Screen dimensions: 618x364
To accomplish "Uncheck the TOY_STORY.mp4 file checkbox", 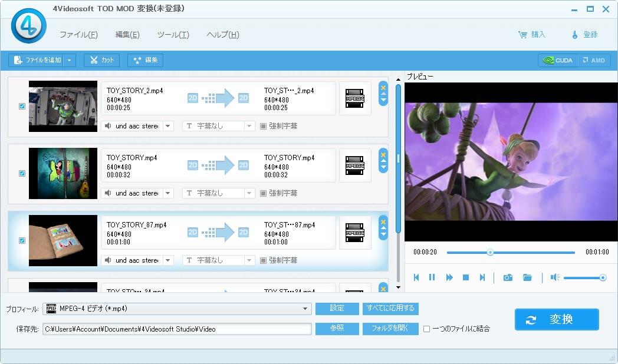I will pyautogui.click(x=22, y=174).
